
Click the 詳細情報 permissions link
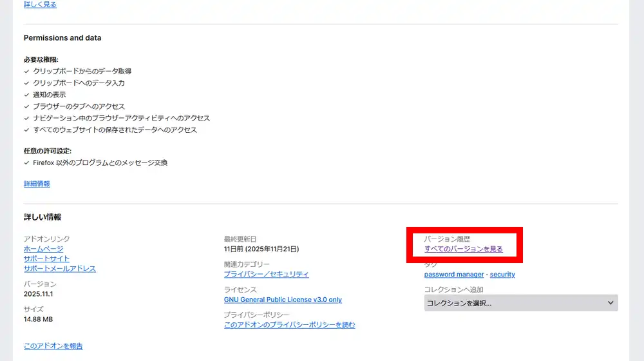[x=37, y=184]
